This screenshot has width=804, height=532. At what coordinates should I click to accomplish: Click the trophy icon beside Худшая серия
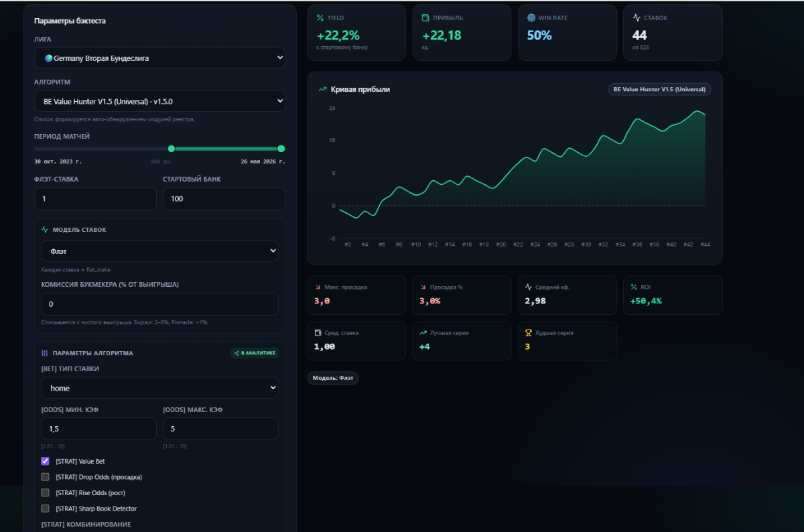click(x=529, y=332)
